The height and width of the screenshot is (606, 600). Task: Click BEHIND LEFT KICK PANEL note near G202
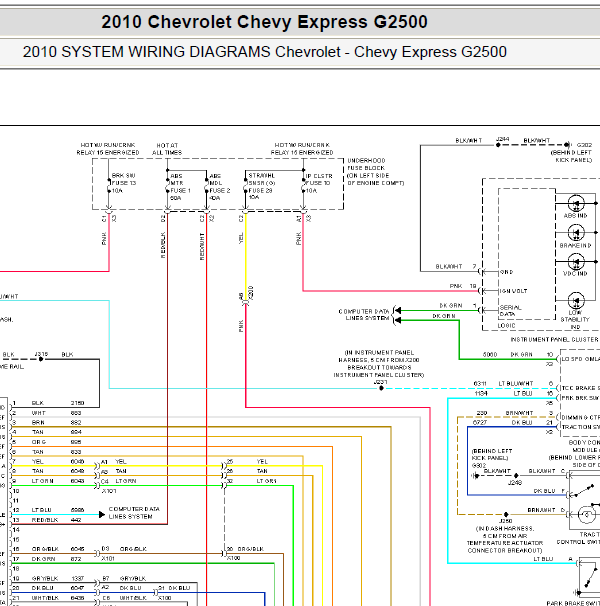[x=571, y=156]
